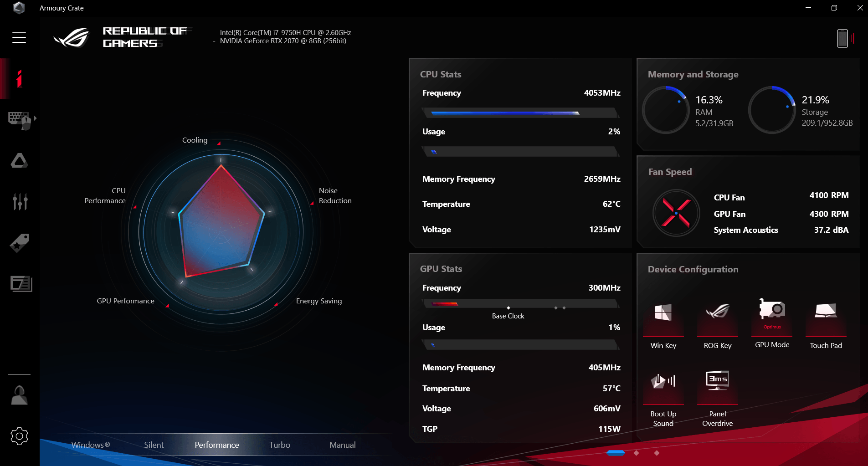Open the Settings gear icon
Viewport: 868px width, 466px height.
pos(19,436)
